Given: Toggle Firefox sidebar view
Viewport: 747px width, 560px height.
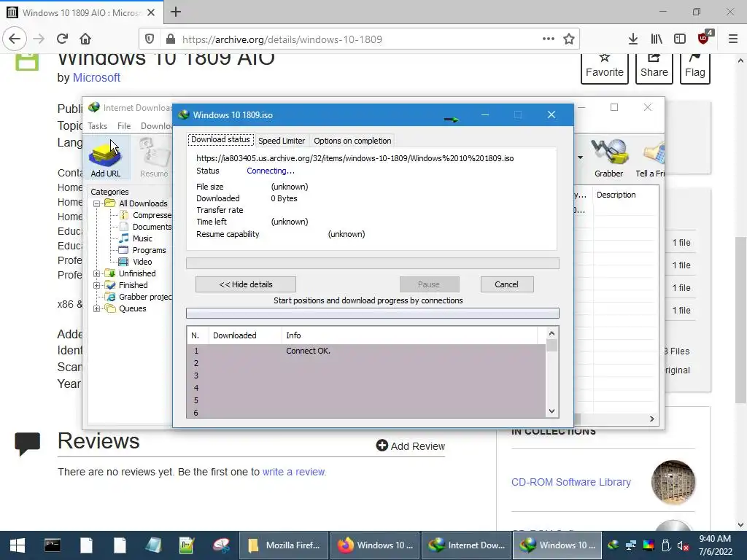Looking at the screenshot, I should pos(680,39).
